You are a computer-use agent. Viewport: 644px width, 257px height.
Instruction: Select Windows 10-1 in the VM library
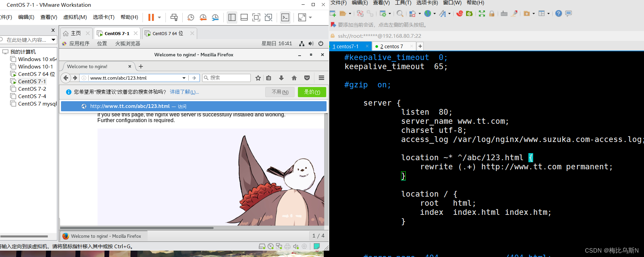35,66
